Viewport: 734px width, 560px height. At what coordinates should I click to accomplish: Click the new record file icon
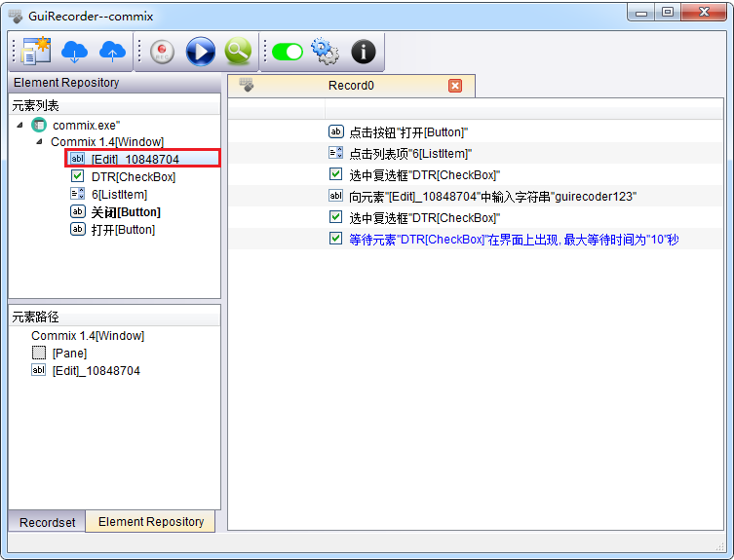(36, 51)
